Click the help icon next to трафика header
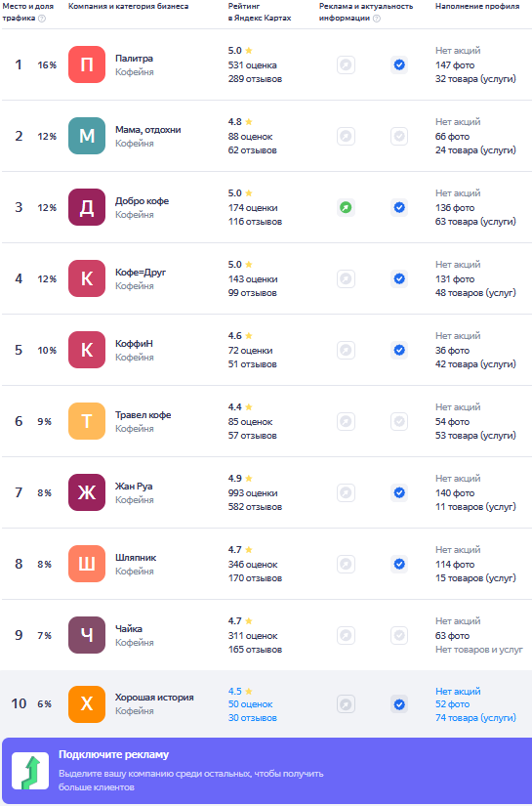 coord(42,19)
